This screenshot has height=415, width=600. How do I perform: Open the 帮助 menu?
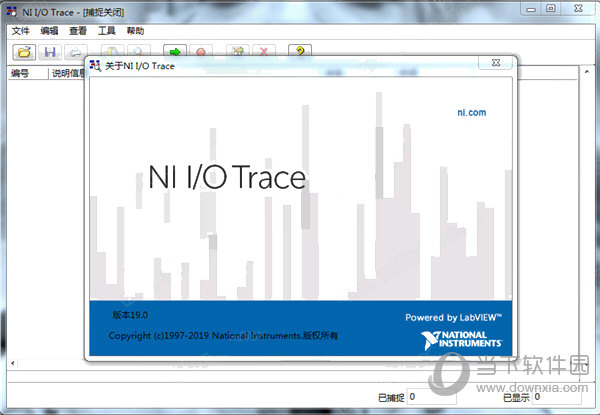pos(136,31)
